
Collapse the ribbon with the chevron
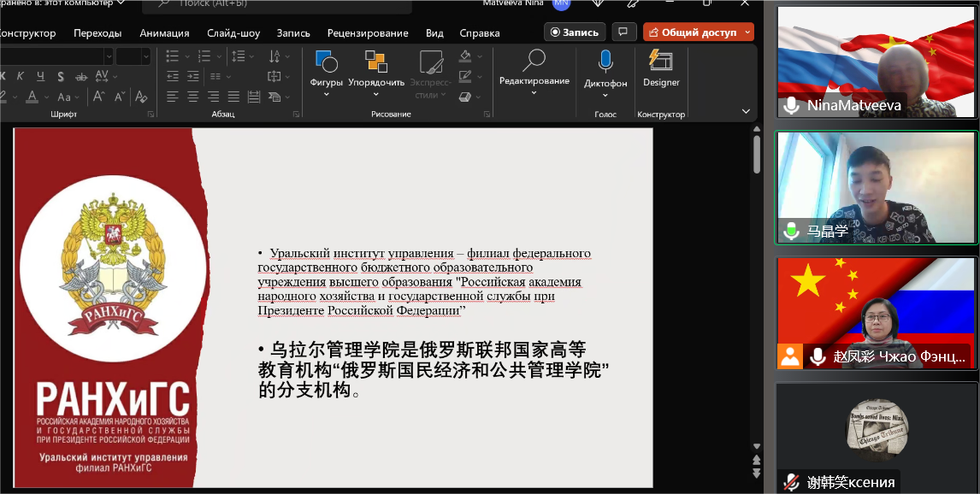[x=746, y=111]
